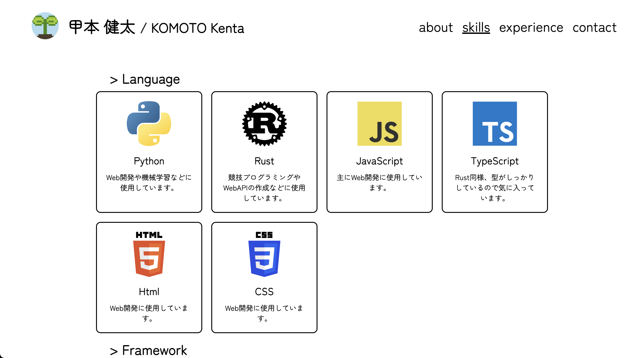Viewport: 644px width, 358px height.
Task: Go to the experience section
Action: coord(531,28)
